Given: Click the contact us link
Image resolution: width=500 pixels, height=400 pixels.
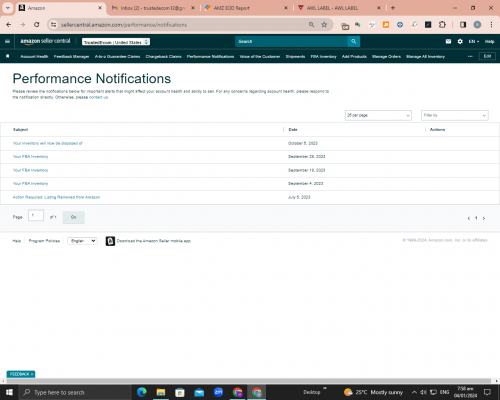Looking at the screenshot, I should pos(98,97).
